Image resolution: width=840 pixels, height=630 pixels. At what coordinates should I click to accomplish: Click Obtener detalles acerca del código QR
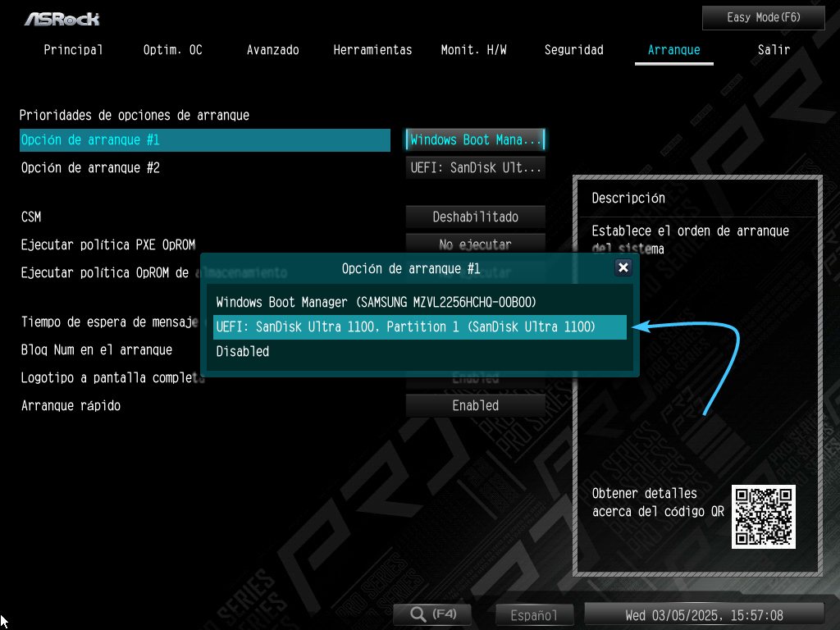click(658, 503)
